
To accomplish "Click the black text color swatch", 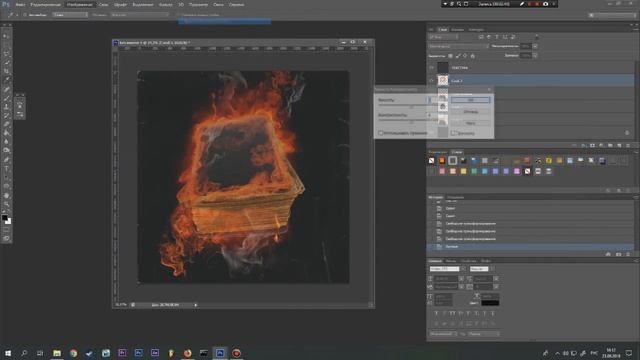I will point(490,302).
